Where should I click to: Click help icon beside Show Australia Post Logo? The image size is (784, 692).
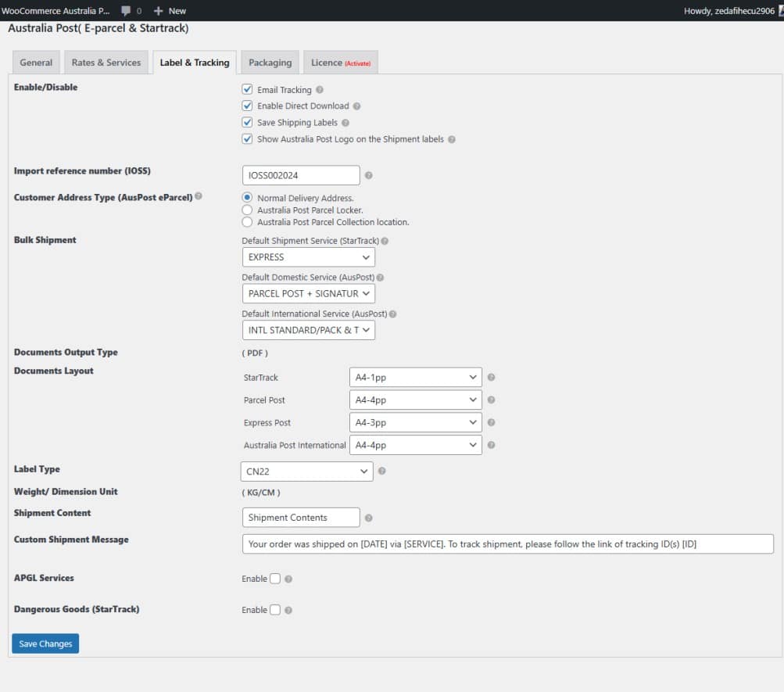(x=452, y=139)
